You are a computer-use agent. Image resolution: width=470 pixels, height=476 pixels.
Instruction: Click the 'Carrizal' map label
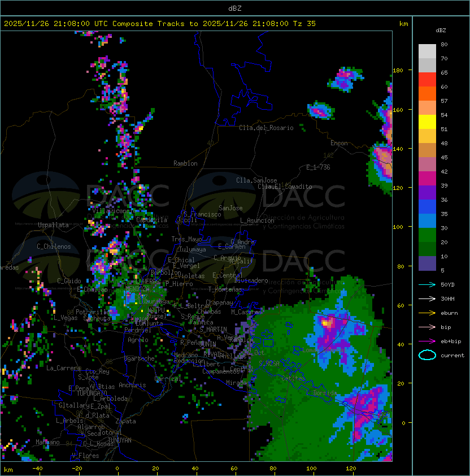[x=168, y=379]
